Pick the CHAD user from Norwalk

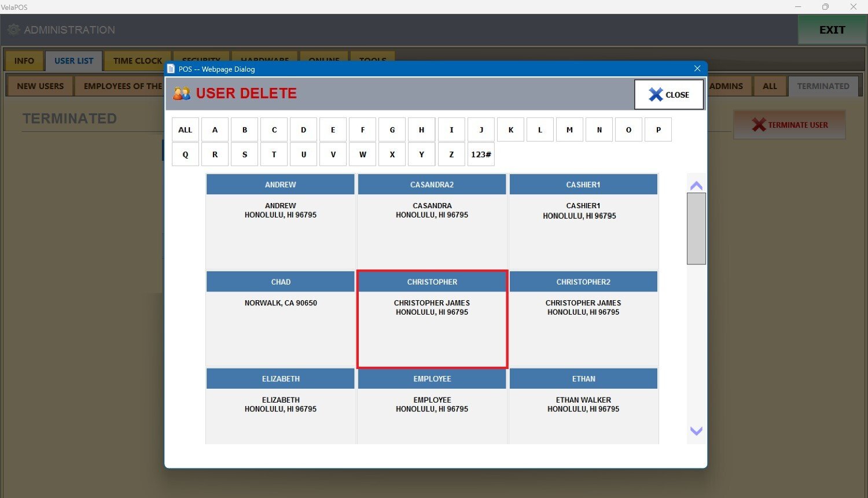(281, 318)
